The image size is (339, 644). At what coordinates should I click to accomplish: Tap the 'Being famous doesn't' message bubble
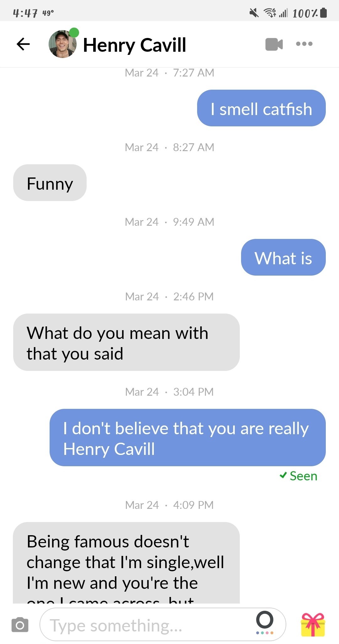(126, 563)
